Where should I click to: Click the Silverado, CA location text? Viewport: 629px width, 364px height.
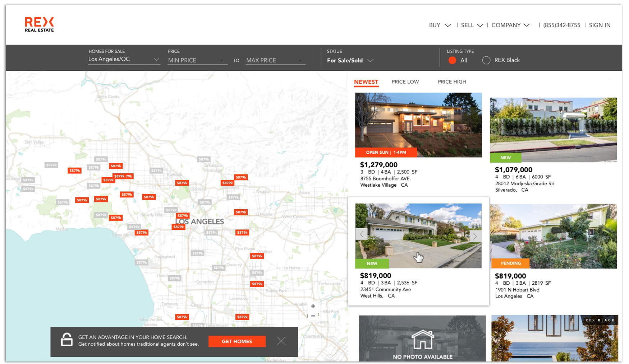click(x=511, y=190)
